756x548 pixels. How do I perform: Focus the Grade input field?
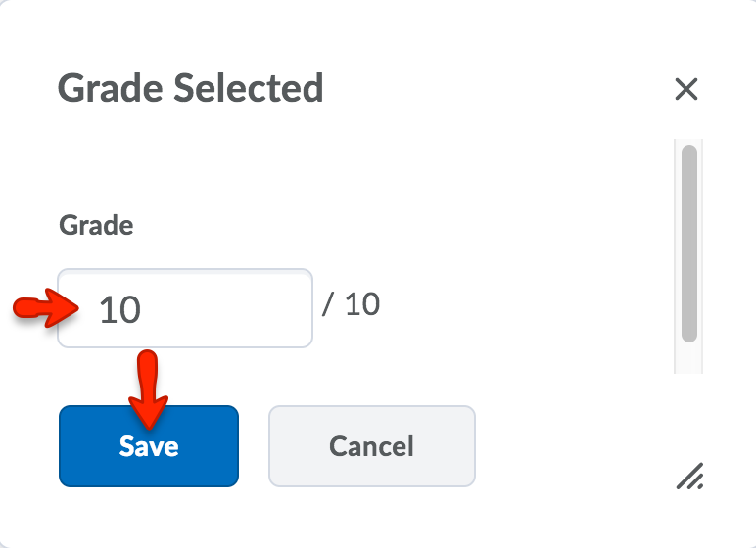[x=185, y=308]
